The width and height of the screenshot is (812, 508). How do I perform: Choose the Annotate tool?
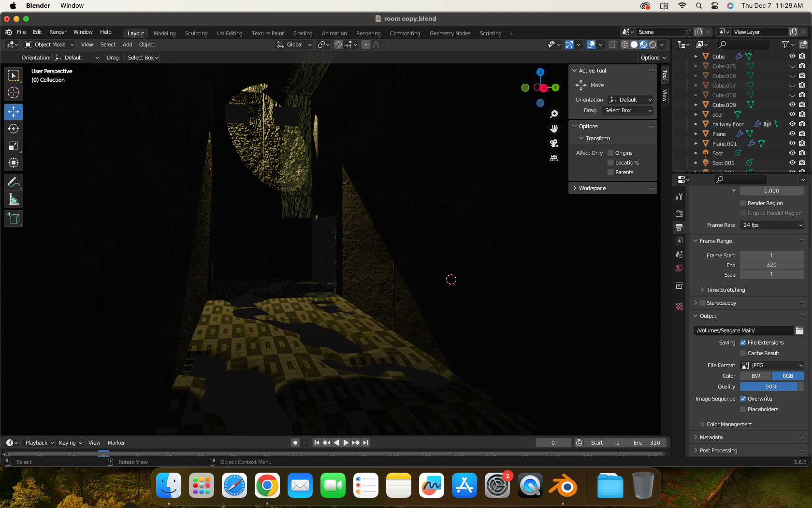coord(14,182)
